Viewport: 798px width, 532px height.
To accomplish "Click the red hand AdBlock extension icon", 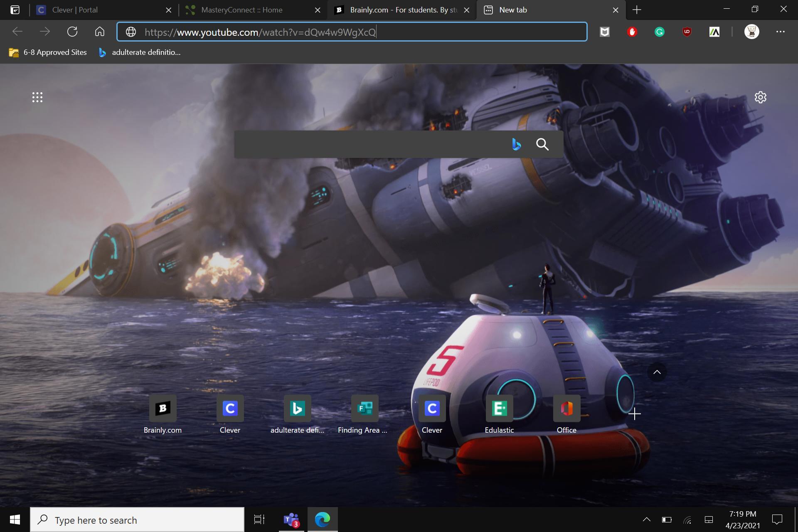I will (632, 32).
